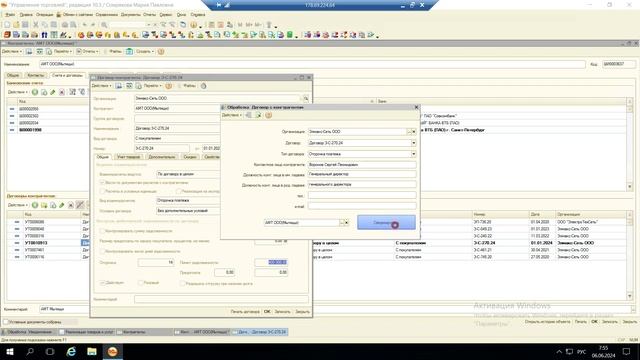
Task: Switch to Скидки tab in contract window
Action: coord(190,157)
